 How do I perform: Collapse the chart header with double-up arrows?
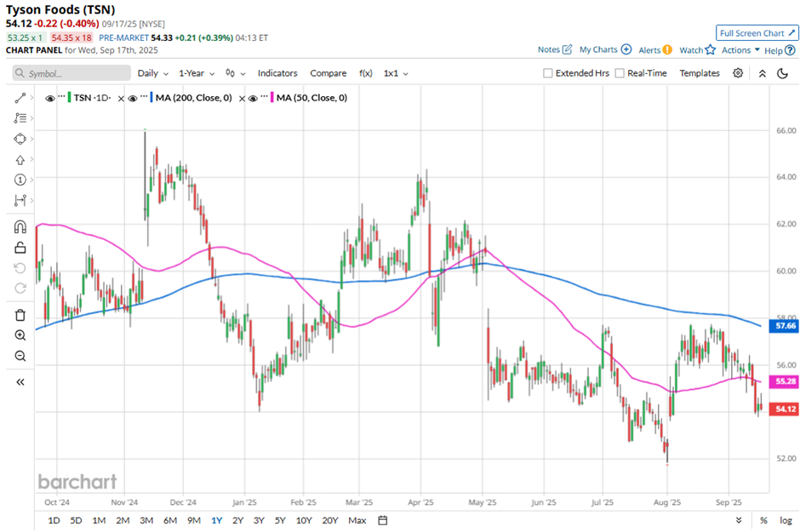click(763, 73)
